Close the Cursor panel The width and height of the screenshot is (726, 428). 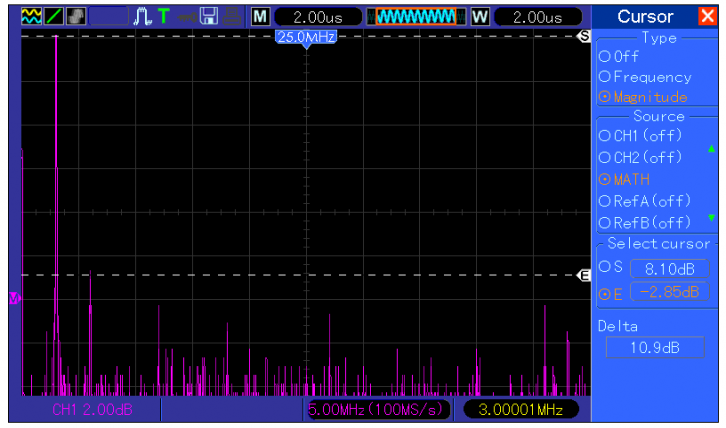click(707, 17)
